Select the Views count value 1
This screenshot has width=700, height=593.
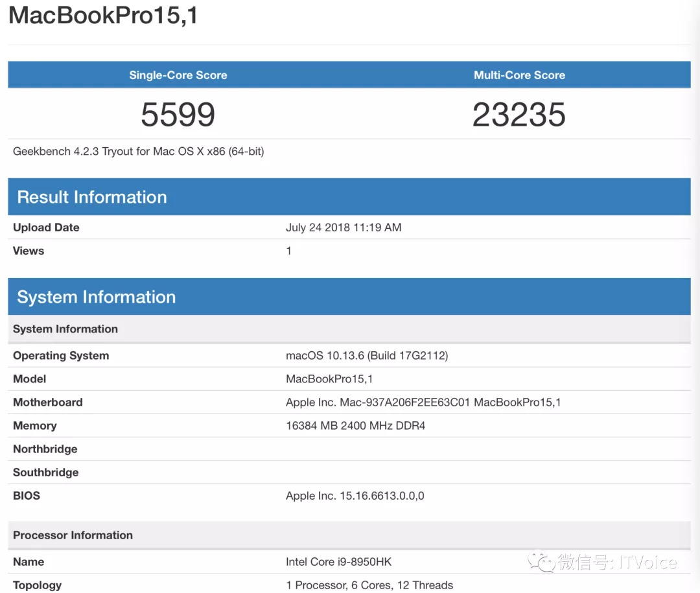[289, 251]
